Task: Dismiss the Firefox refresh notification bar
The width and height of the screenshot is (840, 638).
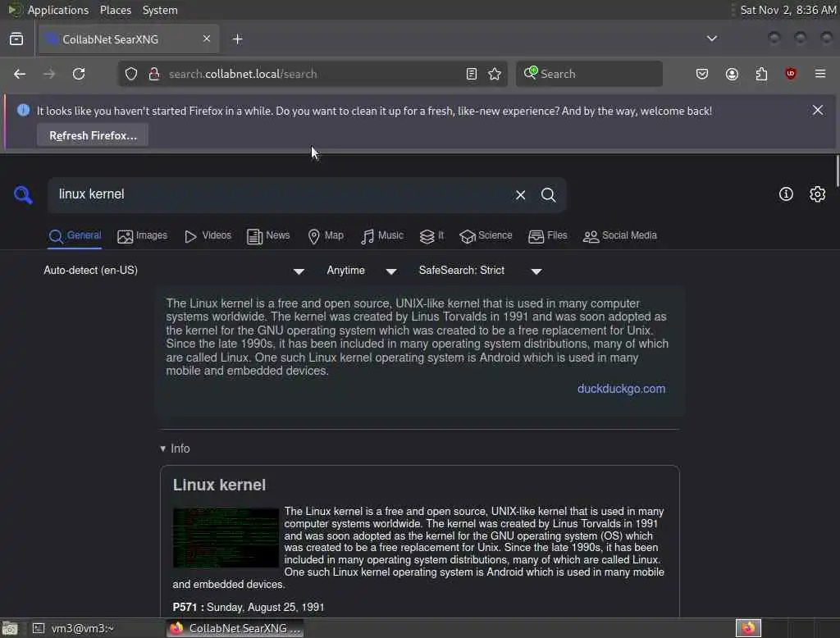Action: [818, 111]
